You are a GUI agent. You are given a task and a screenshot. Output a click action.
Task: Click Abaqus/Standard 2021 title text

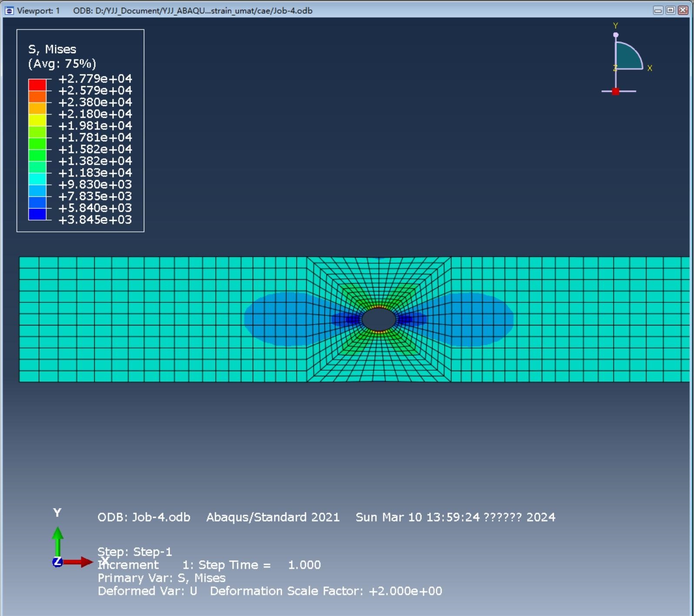[273, 517]
